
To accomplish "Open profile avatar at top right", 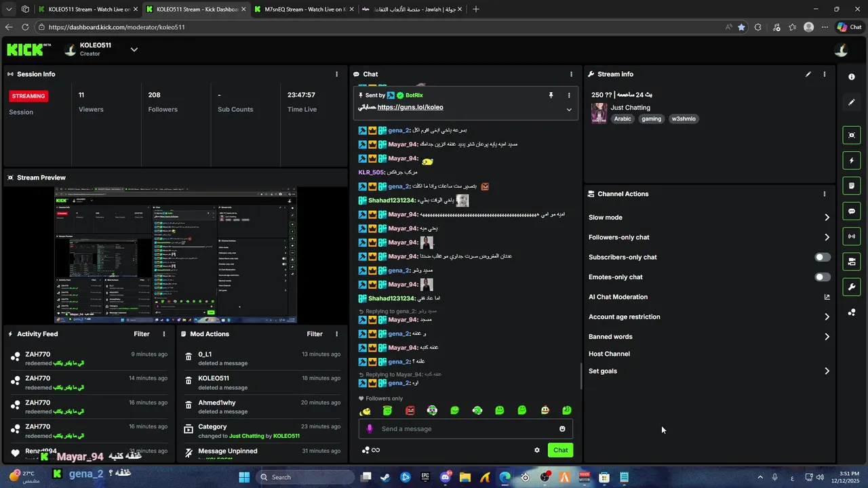I will pos(841,50).
